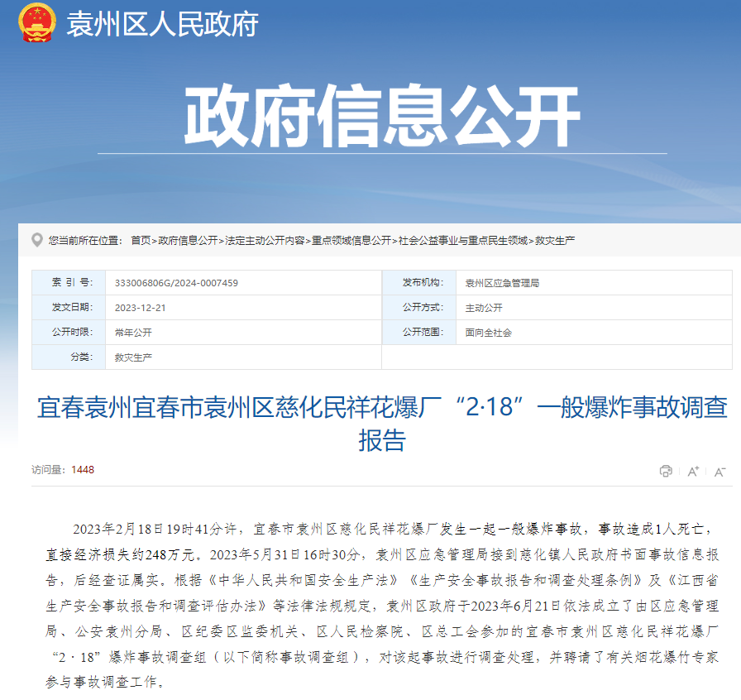
Task: Click the 政府信息公开 banner heading
Action: pos(382,116)
